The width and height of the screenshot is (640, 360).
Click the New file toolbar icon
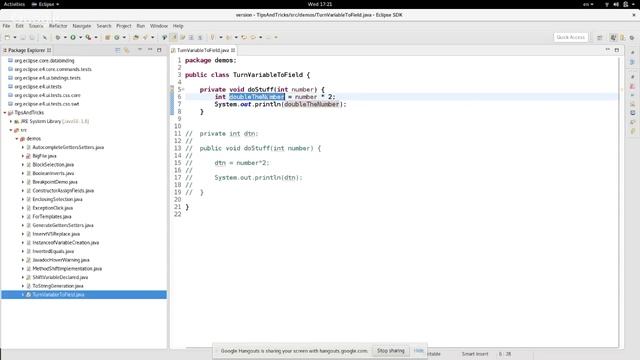pos(7,37)
